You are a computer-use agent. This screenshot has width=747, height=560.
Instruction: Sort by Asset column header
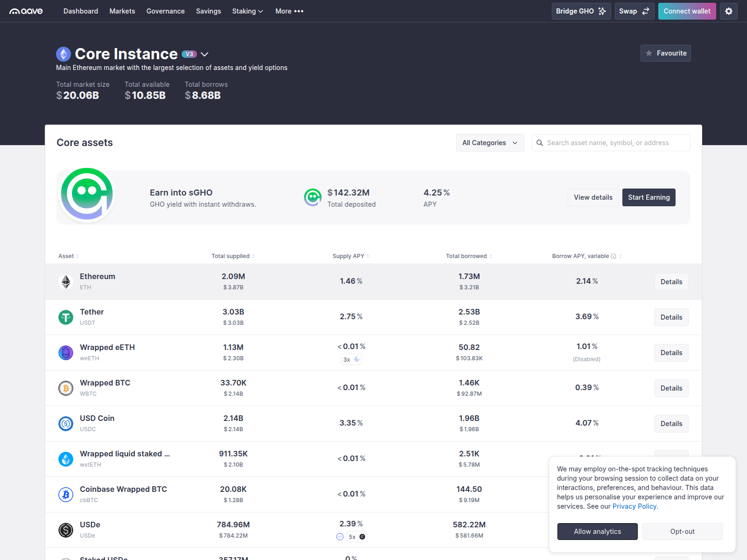coord(69,256)
